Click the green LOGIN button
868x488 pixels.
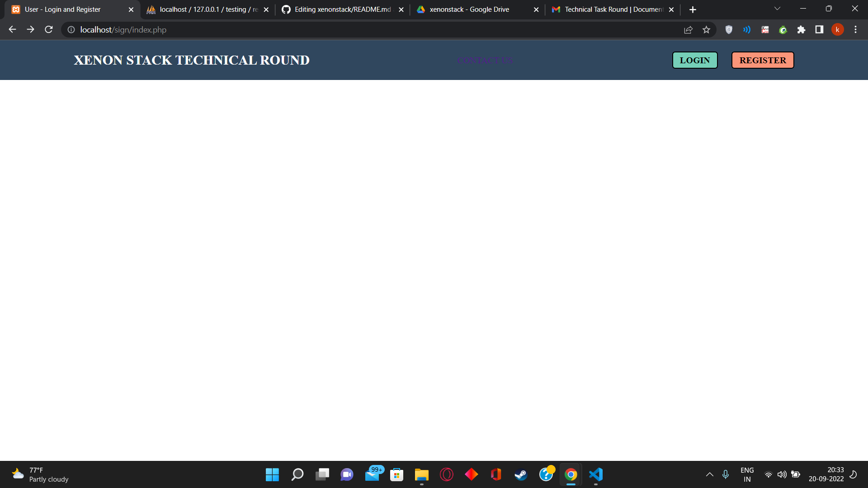694,60
